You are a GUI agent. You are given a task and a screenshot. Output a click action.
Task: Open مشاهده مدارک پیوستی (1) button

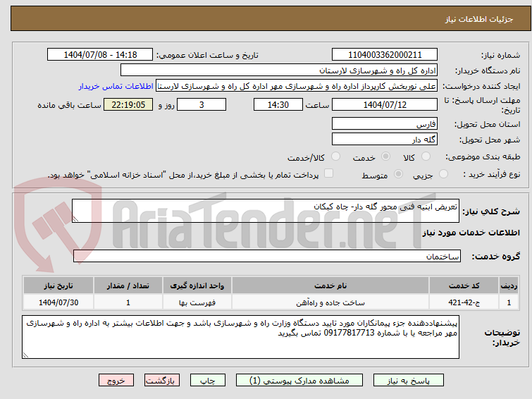299,381
